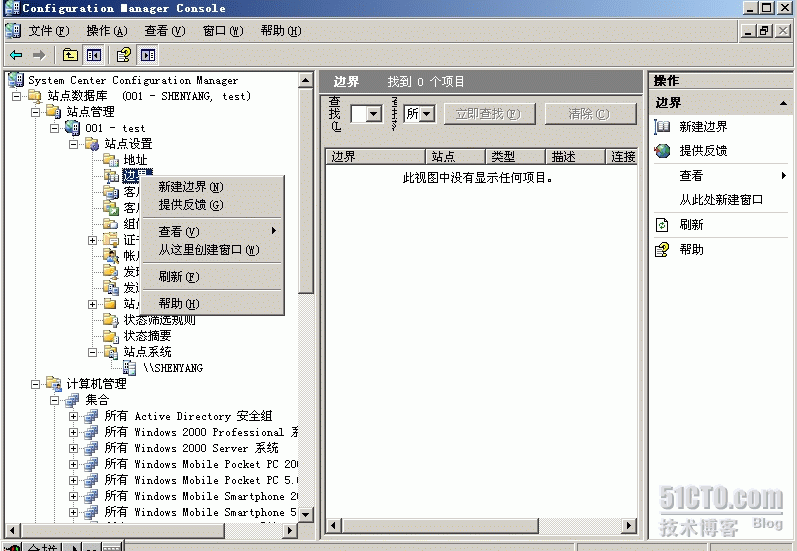
Task: Click results list horizontal scrollbar right arrow
Action: click(629, 526)
